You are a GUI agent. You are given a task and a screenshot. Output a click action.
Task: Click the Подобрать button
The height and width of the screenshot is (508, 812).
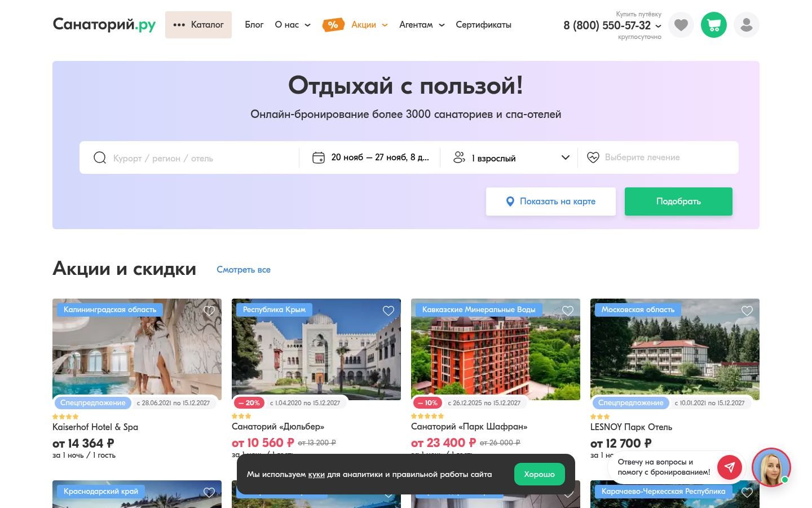(x=678, y=202)
